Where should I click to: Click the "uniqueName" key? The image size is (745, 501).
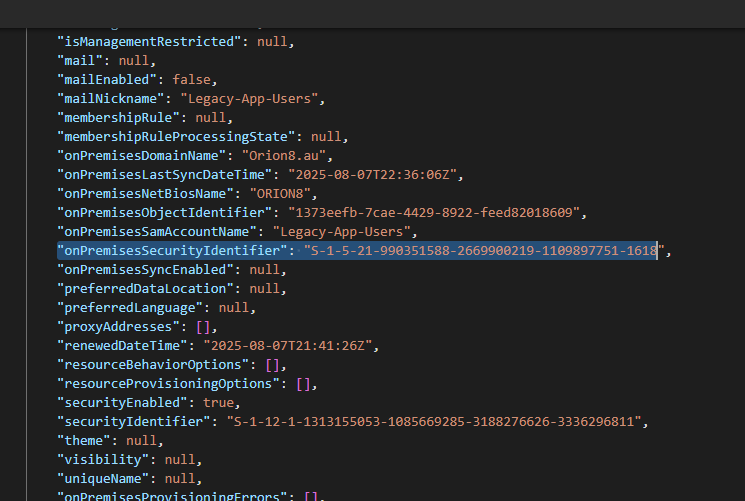point(101,478)
